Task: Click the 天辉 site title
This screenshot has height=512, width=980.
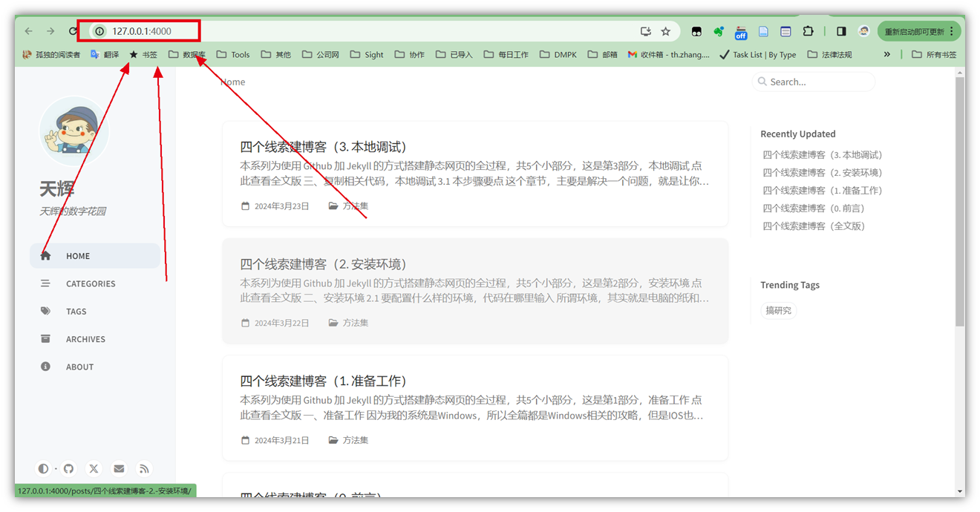Action: click(57, 188)
